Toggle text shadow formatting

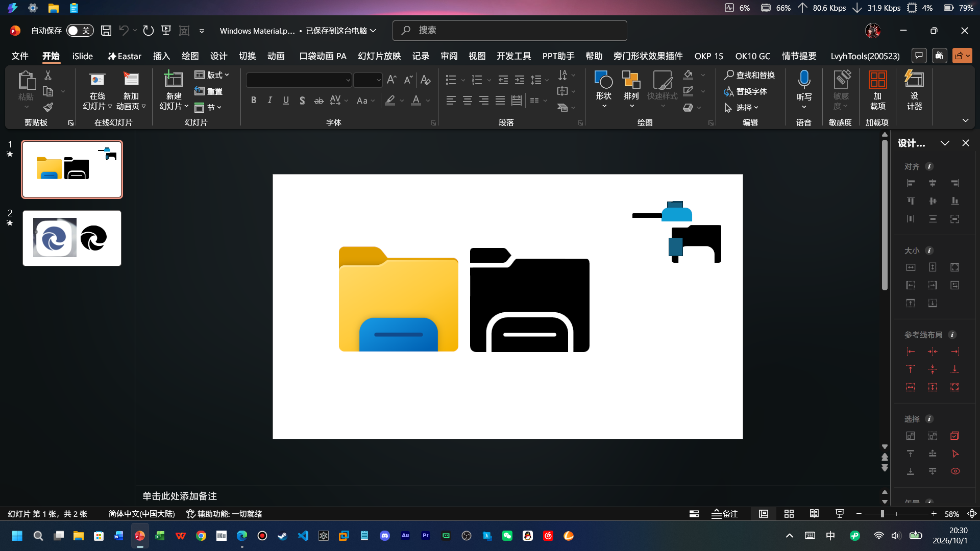coord(302,101)
